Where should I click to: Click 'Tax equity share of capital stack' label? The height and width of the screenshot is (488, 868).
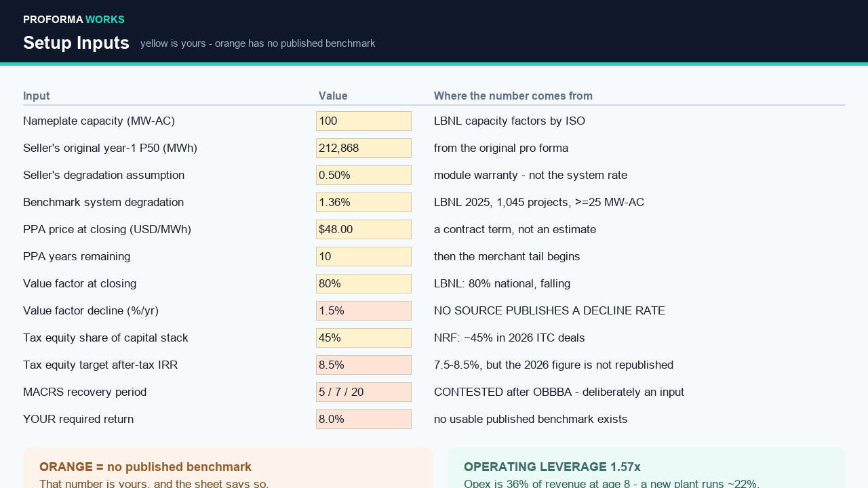(106, 338)
